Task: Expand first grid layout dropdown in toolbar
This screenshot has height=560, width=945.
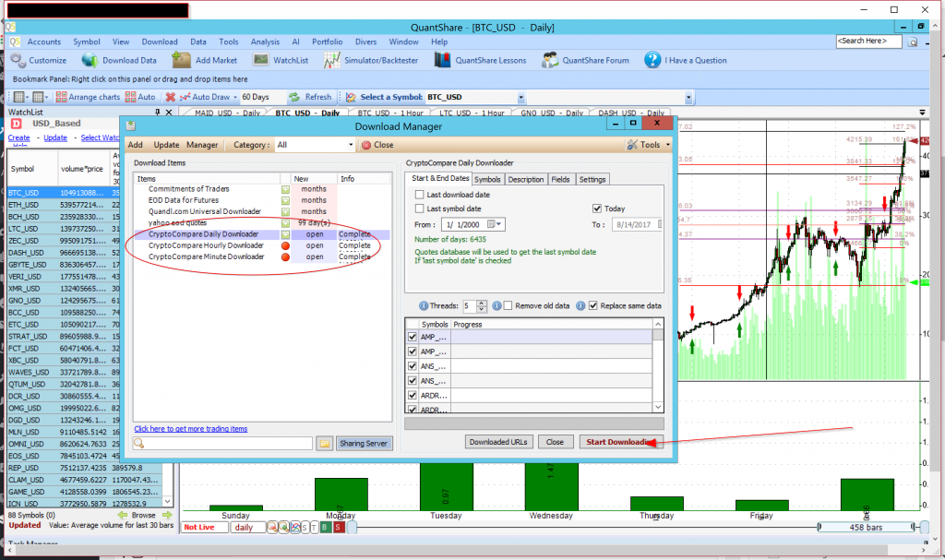Action: point(27,97)
